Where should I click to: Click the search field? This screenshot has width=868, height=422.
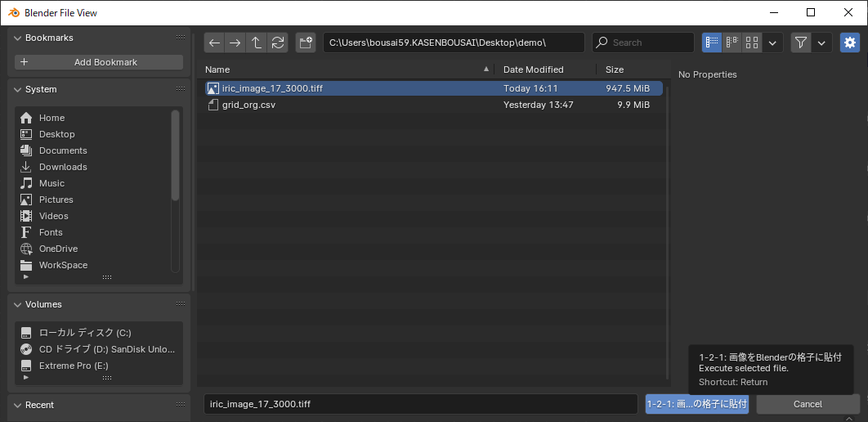click(x=643, y=43)
